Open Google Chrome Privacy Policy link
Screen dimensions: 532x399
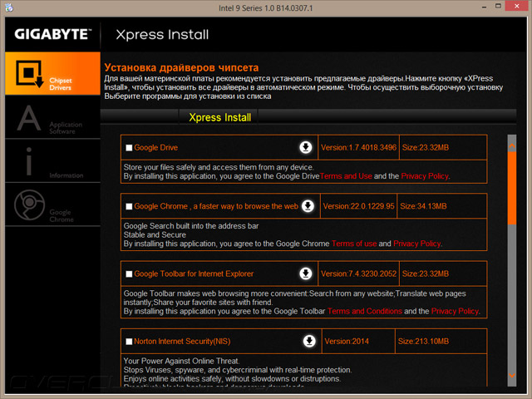click(417, 244)
